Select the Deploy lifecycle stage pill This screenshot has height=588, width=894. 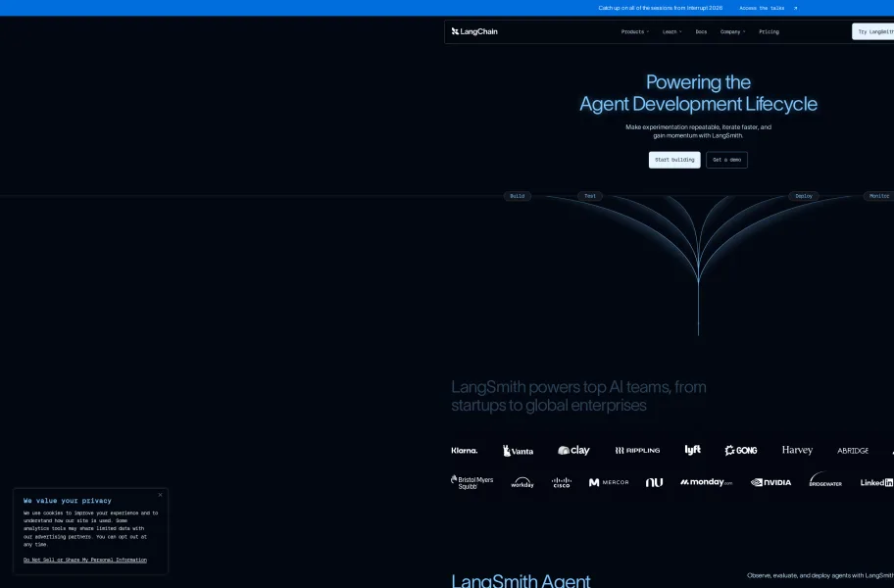pyautogui.click(x=804, y=196)
